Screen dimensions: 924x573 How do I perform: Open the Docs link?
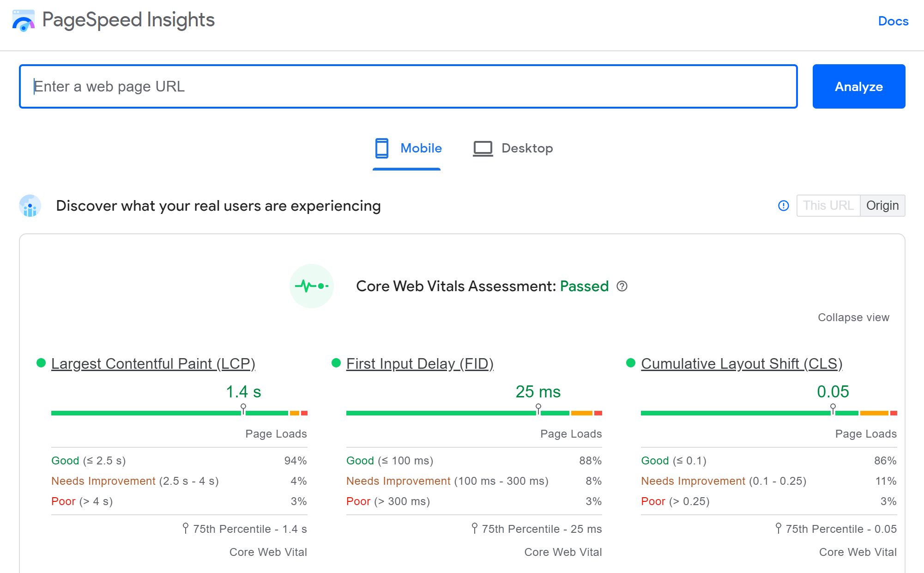pyautogui.click(x=893, y=21)
